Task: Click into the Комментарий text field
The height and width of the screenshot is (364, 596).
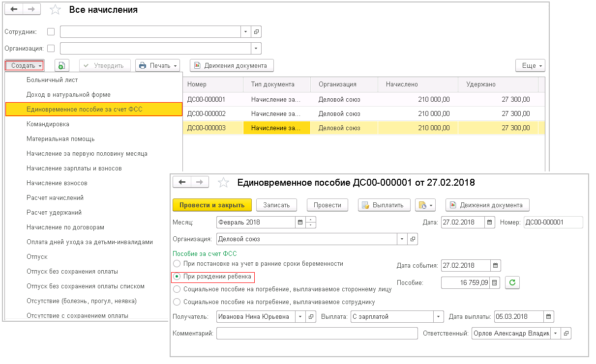Action: (x=317, y=334)
